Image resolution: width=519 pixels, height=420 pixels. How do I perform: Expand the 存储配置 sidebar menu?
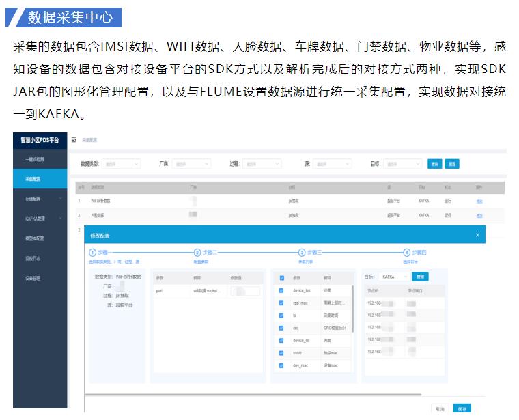coord(40,199)
